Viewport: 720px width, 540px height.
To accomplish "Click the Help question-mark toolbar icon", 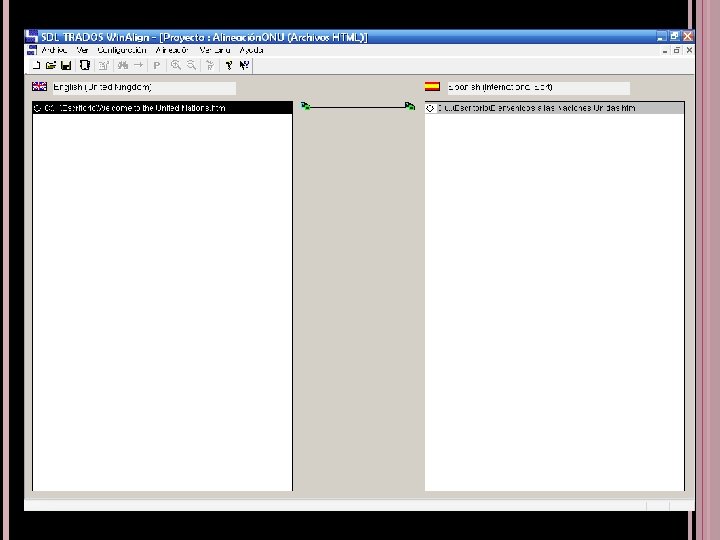I will (x=229, y=65).
